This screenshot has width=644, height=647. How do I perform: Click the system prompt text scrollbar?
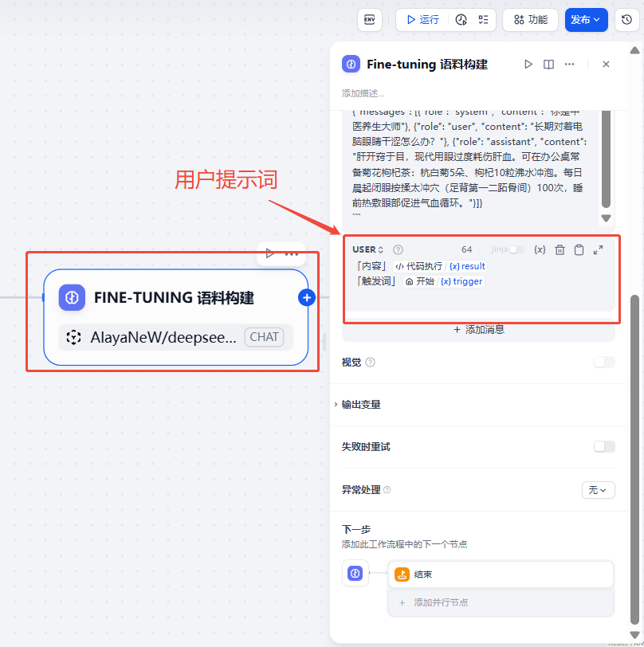pyautogui.click(x=606, y=159)
